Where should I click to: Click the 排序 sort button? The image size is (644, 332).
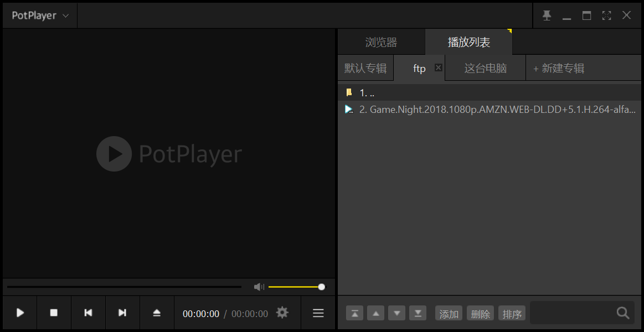512,313
